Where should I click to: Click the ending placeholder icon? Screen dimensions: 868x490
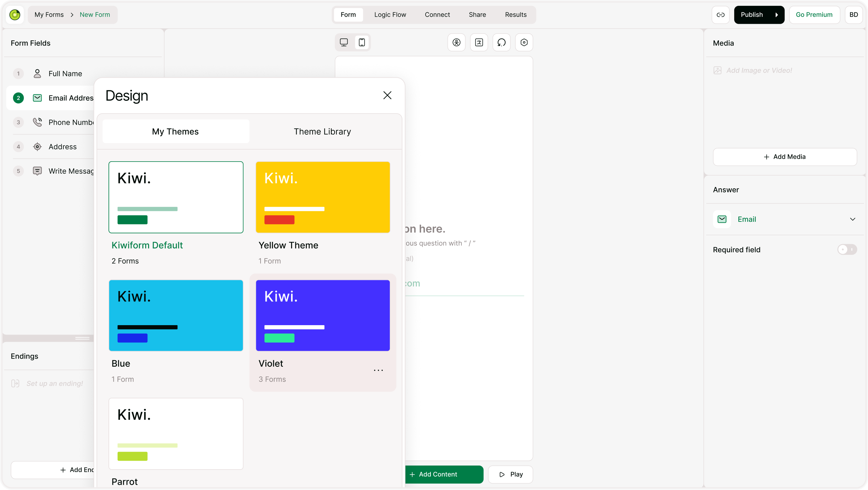[x=15, y=383]
